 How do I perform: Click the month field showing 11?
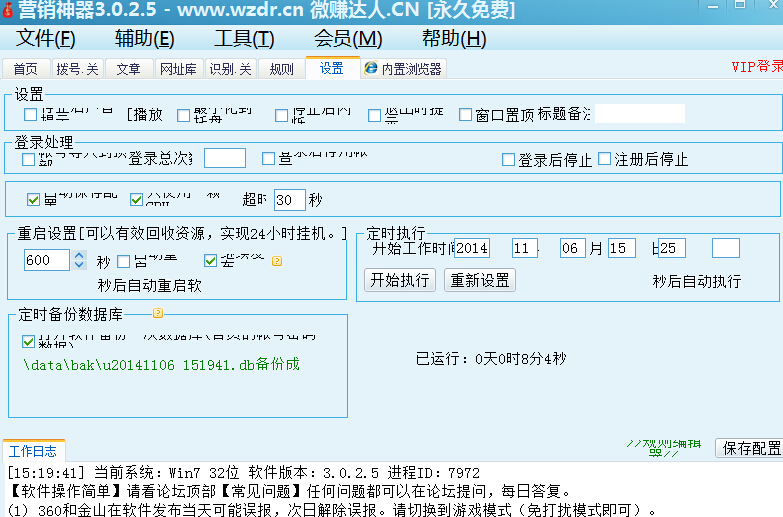525,248
